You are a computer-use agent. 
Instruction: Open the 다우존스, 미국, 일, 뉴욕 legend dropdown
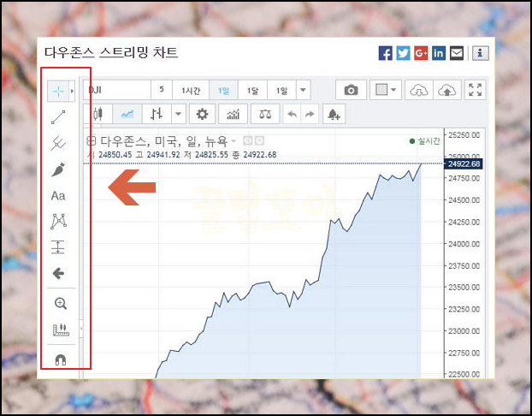(x=233, y=141)
